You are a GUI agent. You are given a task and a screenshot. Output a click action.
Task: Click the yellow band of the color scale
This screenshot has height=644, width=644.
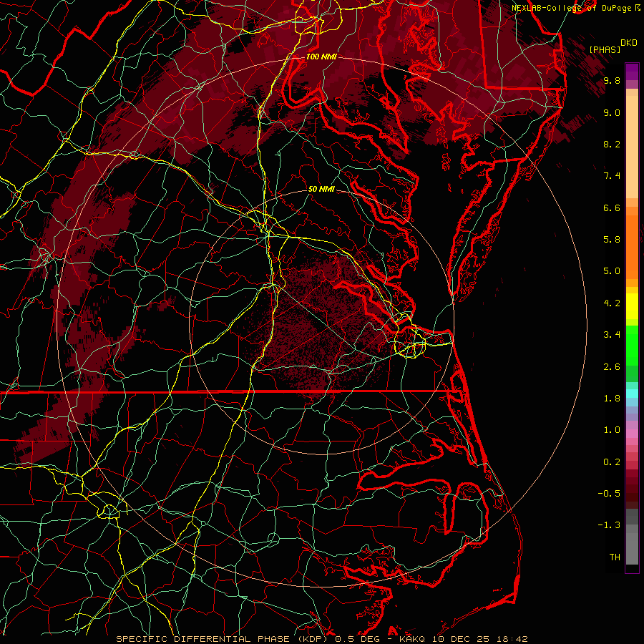coord(632,306)
